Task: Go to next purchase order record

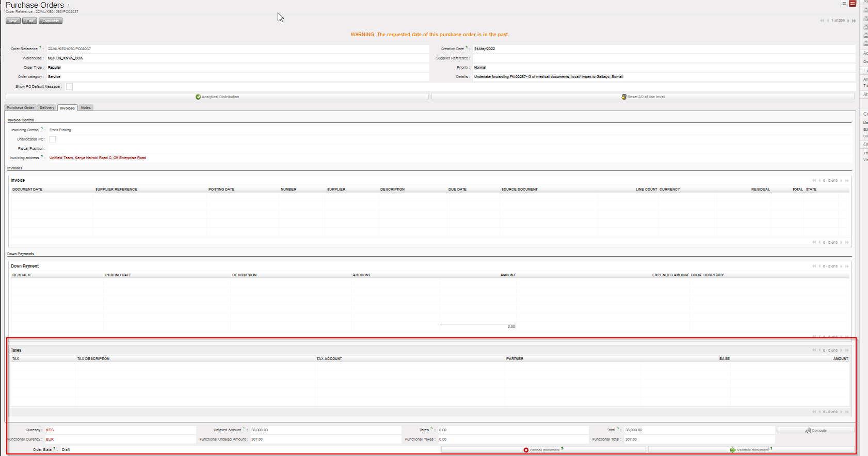Action: pyautogui.click(x=848, y=21)
